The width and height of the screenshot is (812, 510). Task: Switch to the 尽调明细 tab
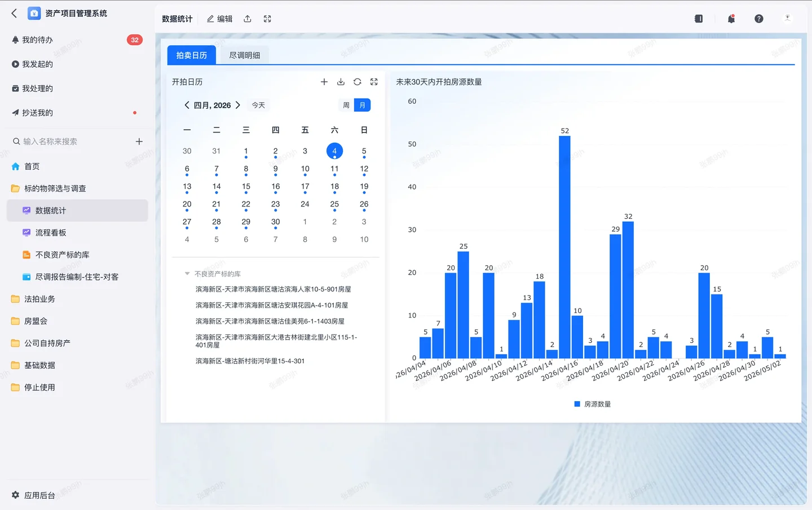pyautogui.click(x=245, y=55)
